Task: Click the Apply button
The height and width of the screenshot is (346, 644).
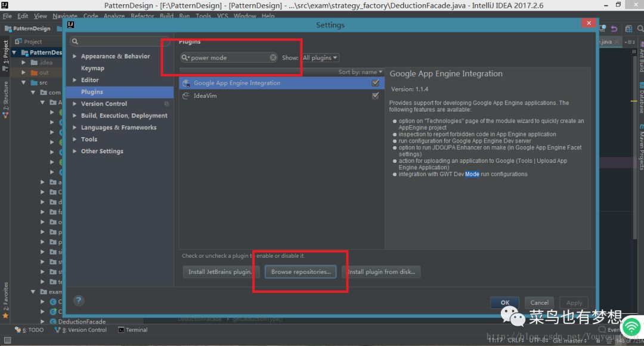Action: tap(574, 303)
